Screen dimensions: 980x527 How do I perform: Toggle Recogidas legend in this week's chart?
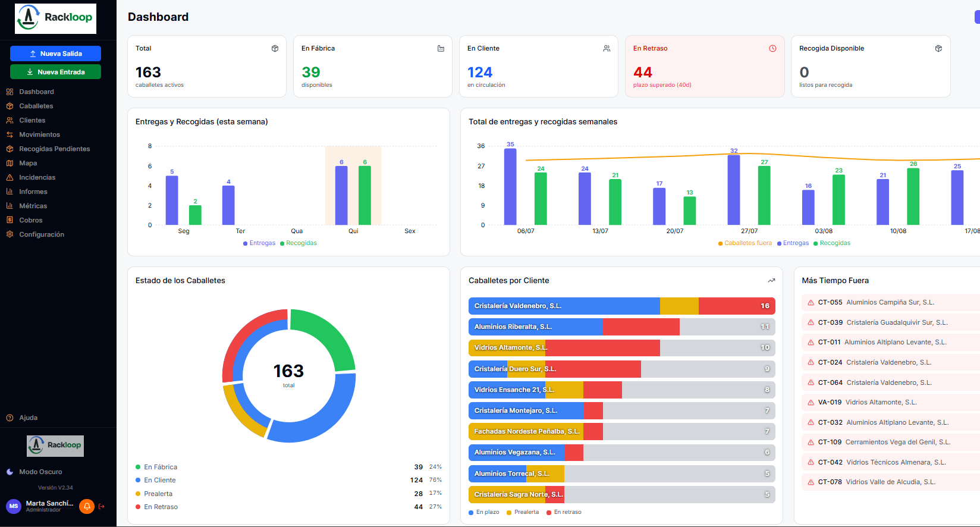click(x=299, y=243)
